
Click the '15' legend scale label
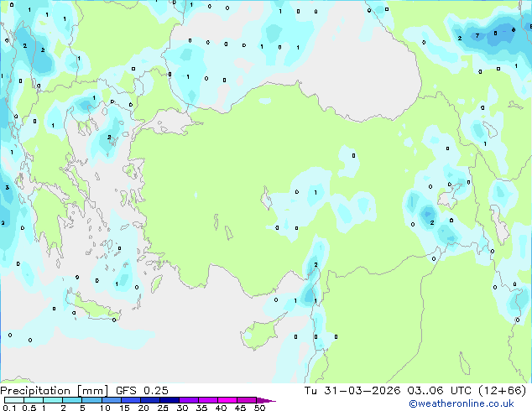[x=124, y=408]
